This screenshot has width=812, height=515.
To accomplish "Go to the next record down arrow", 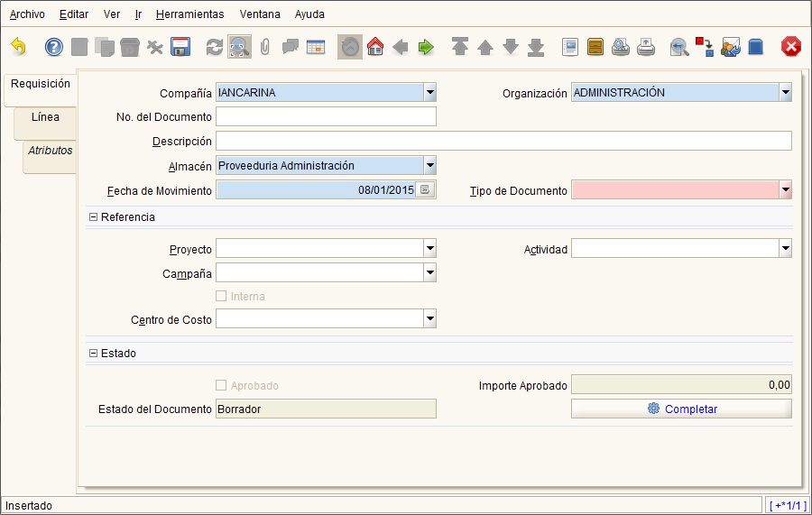I will click(511, 47).
